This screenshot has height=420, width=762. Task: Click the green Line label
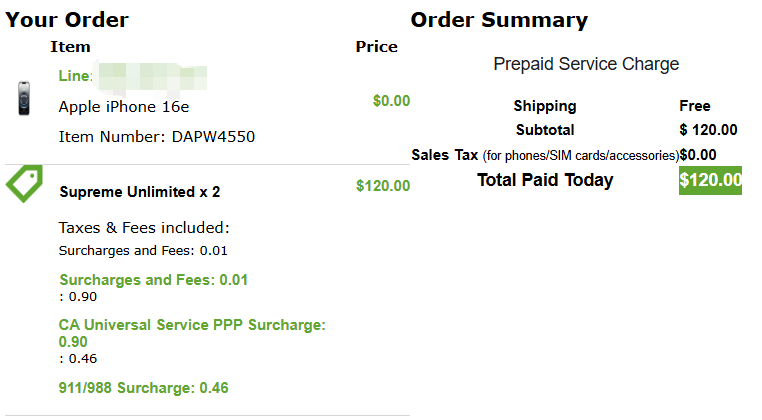[x=75, y=77]
